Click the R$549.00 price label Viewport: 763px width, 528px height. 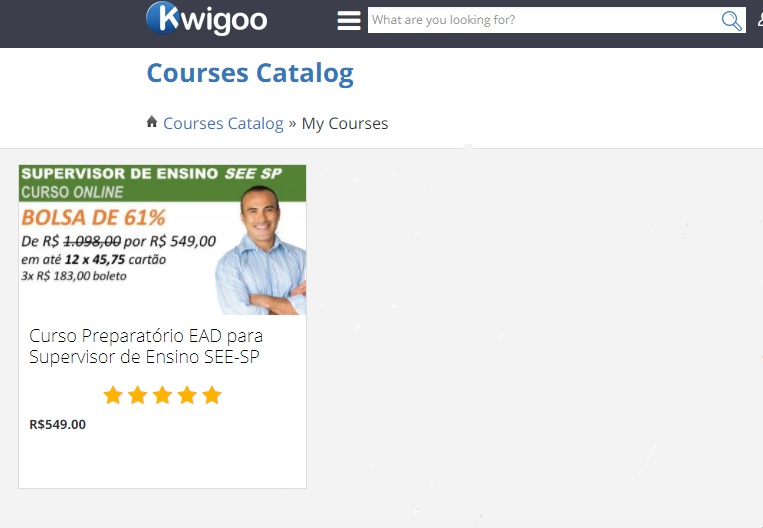[57, 424]
